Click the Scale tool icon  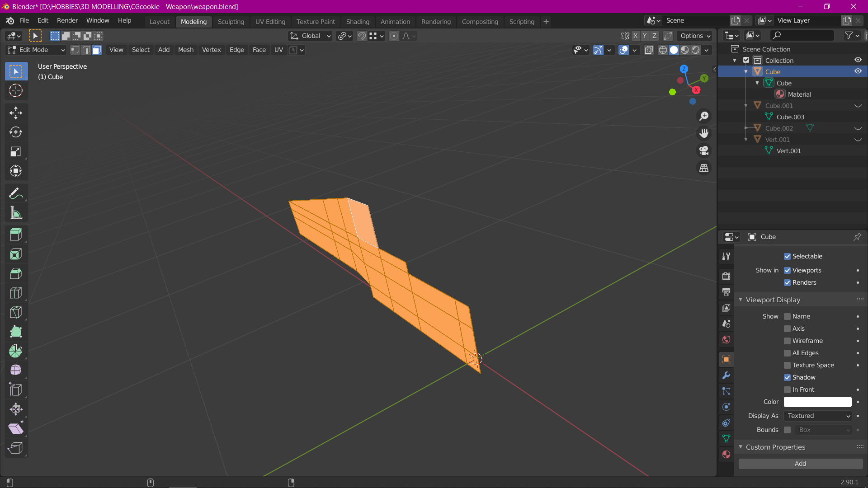click(x=15, y=151)
